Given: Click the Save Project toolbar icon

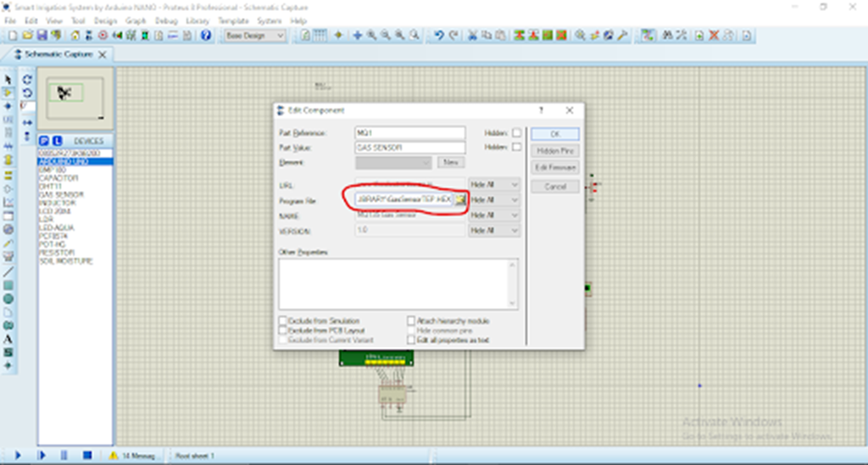Looking at the screenshot, I should click(x=42, y=36).
